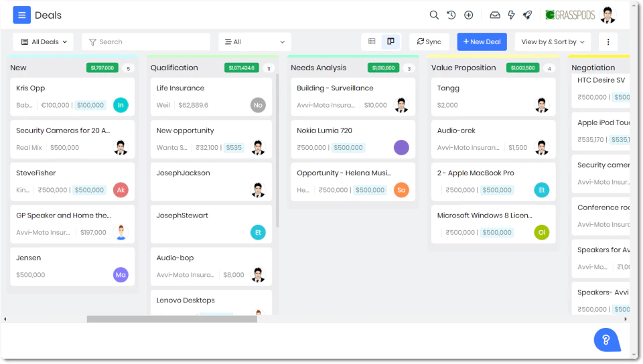Open View by & Sort by dropdown
643x364 pixels.
coord(553,41)
